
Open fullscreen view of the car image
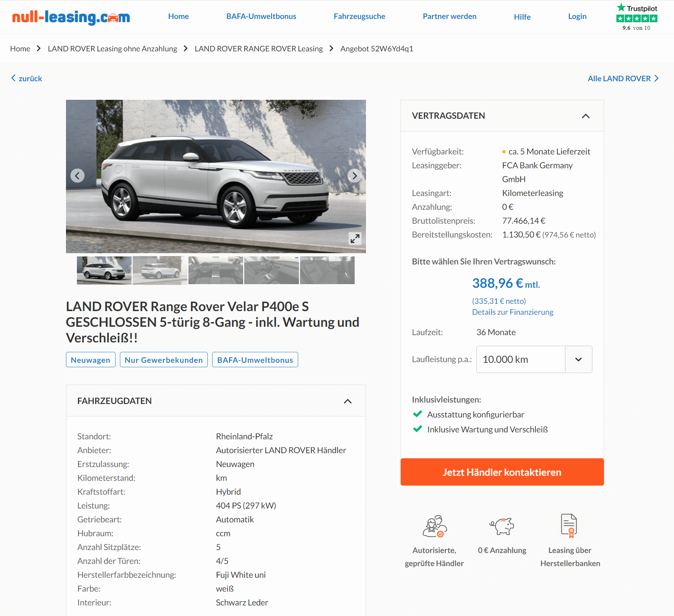tap(355, 239)
